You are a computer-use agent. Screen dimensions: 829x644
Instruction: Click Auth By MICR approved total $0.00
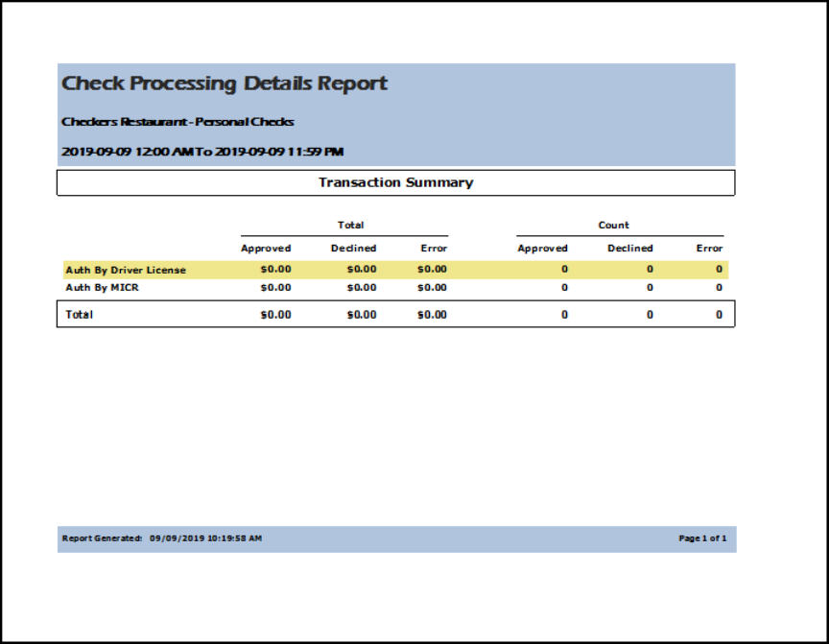coord(276,288)
